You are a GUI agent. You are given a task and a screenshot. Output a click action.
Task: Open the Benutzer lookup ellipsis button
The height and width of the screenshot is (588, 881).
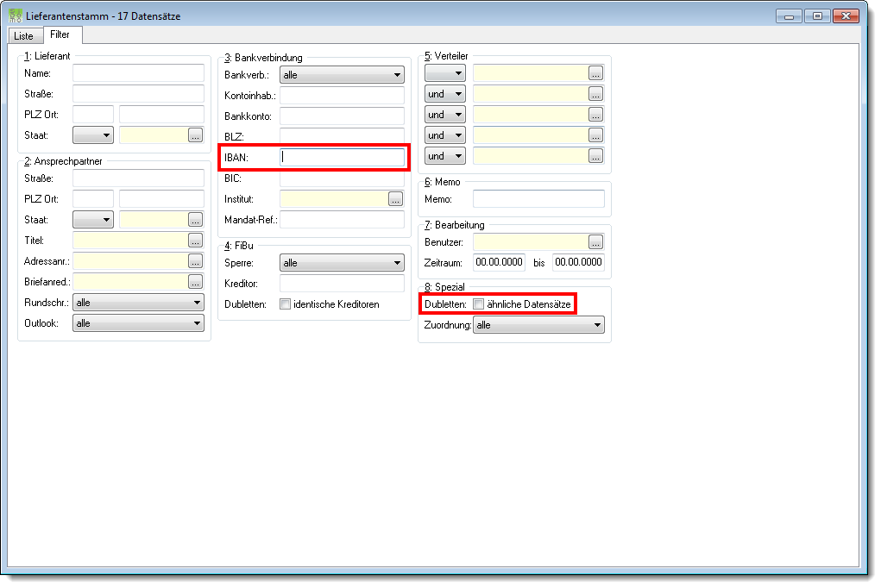(x=595, y=242)
